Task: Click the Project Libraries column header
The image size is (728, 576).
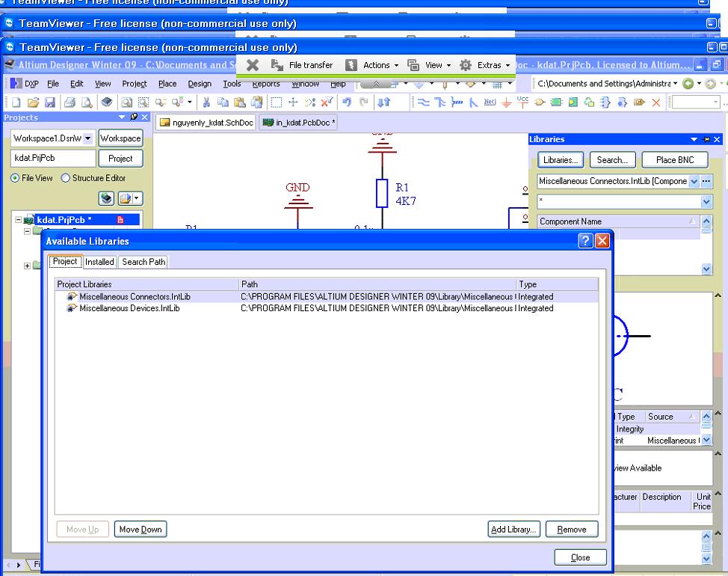Action: 146,284
